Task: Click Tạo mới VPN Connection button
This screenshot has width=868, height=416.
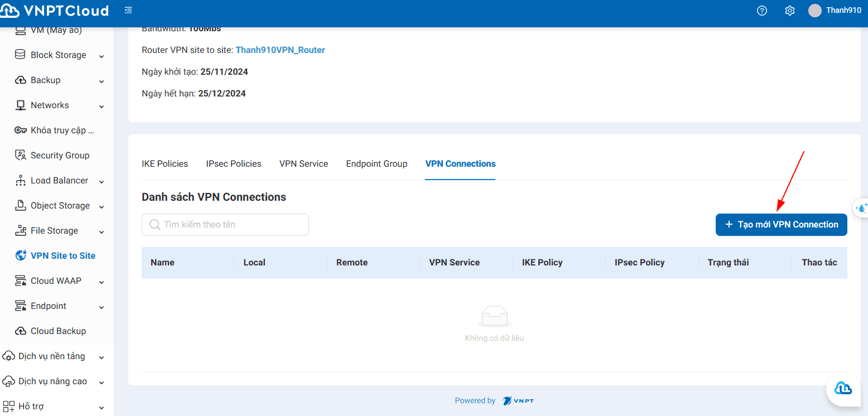Action: (781, 224)
